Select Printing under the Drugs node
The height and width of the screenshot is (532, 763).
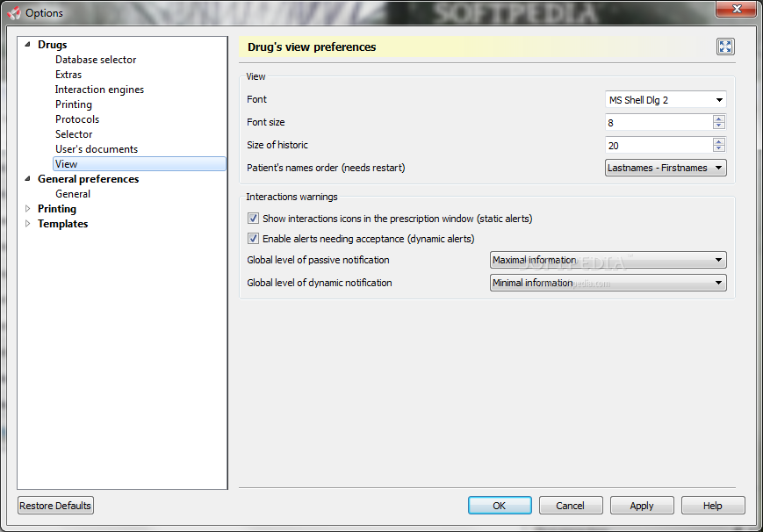tap(74, 104)
